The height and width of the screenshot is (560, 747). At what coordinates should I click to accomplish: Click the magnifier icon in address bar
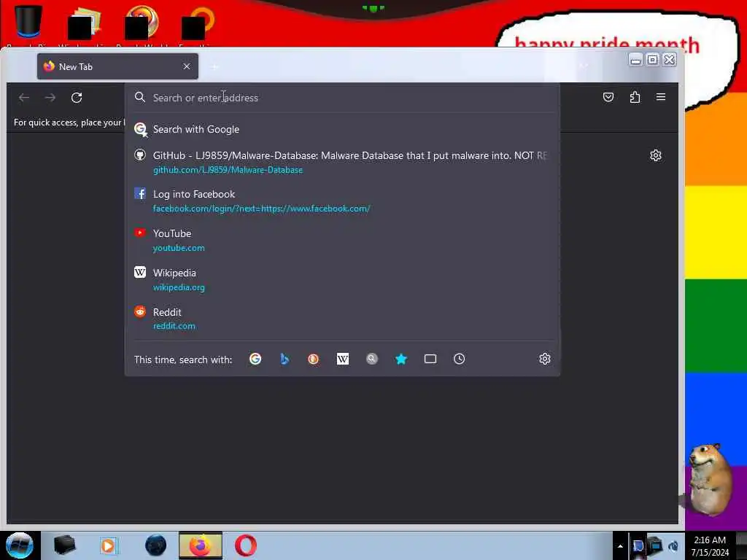click(x=139, y=97)
